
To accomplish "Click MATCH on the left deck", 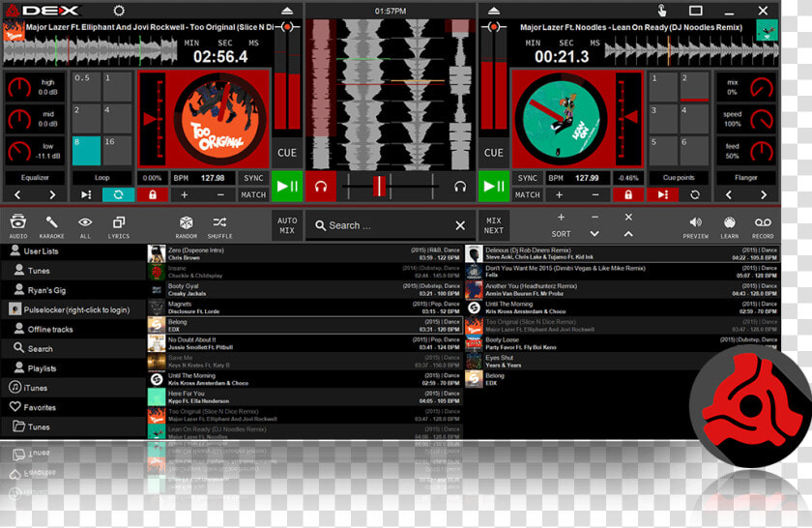I will (x=253, y=194).
